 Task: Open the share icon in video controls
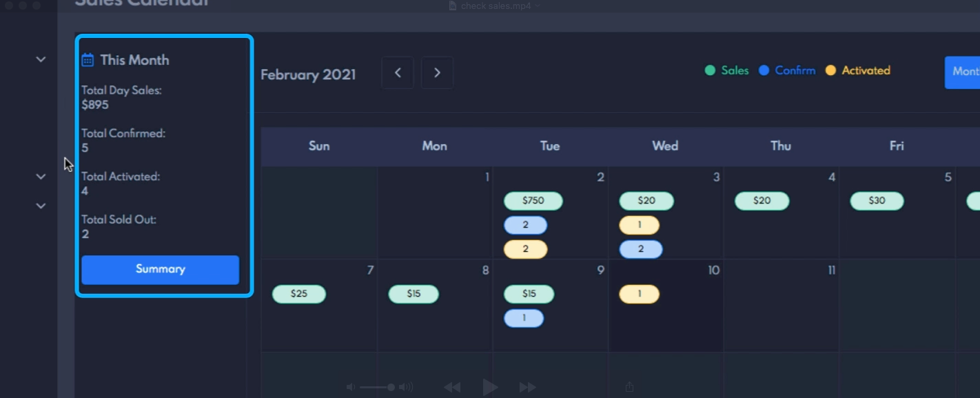tap(629, 387)
